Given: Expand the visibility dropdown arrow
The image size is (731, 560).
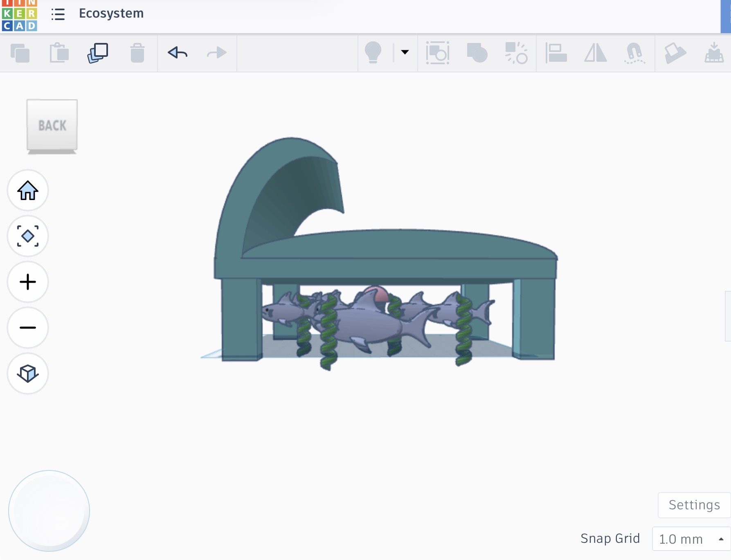Looking at the screenshot, I should click(x=405, y=52).
